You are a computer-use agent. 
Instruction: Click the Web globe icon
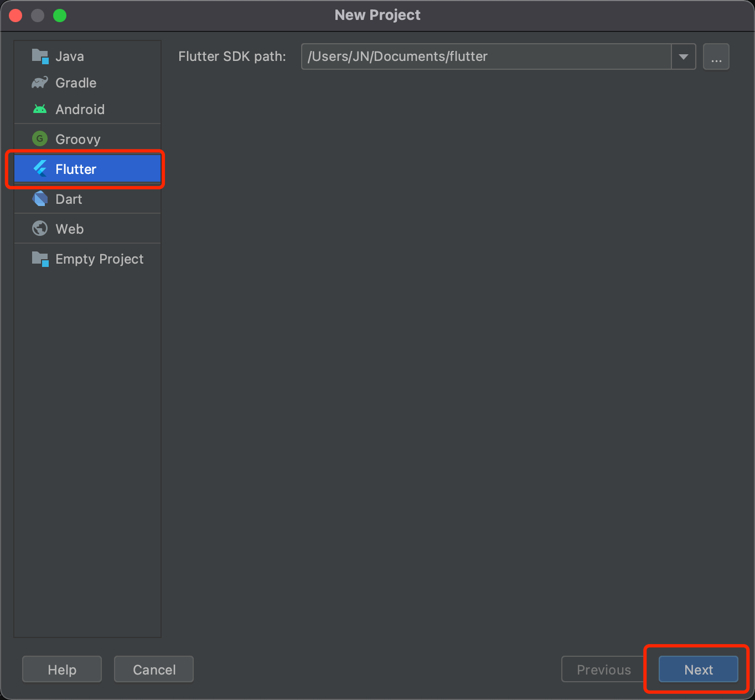pos(40,228)
